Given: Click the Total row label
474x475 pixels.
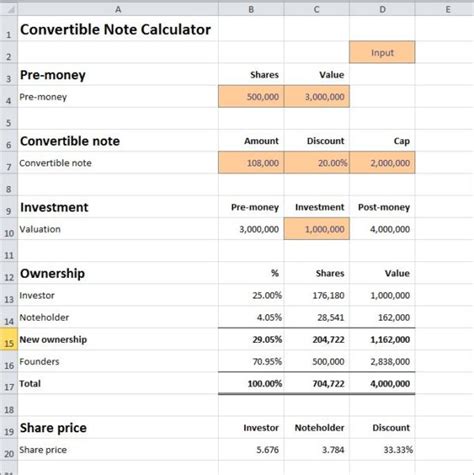Looking at the screenshot, I should [x=30, y=383].
